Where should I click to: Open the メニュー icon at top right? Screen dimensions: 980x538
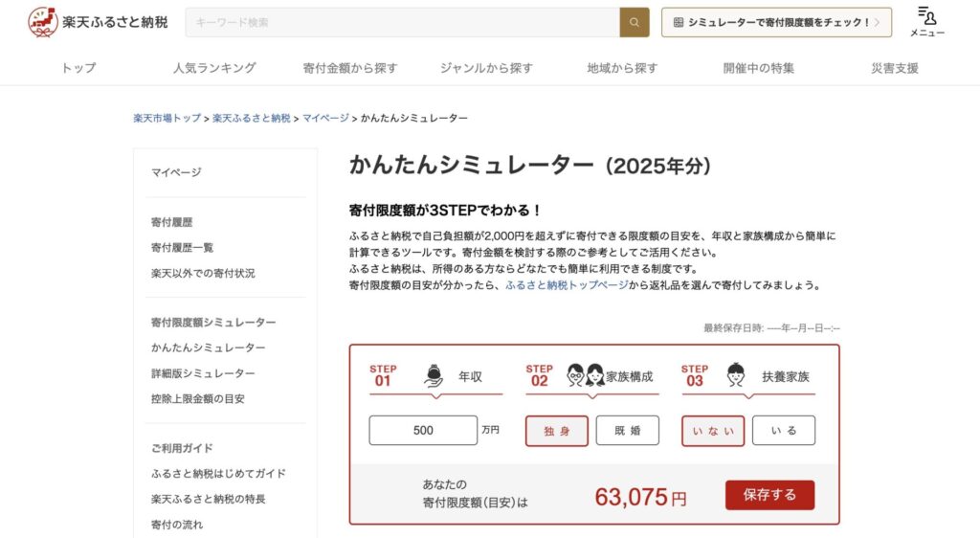click(926, 22)
